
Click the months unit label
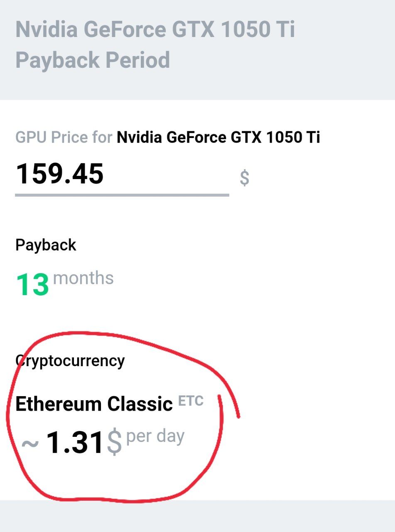[83, 278]
